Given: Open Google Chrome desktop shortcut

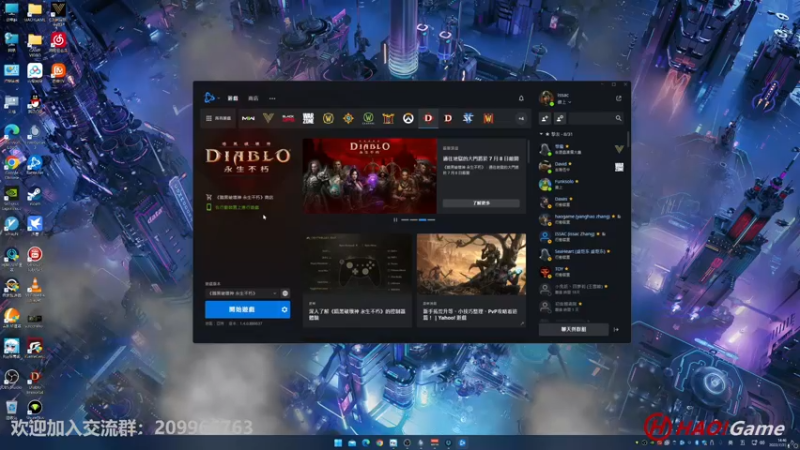Looking at the screenshot, I should (12, 166).
